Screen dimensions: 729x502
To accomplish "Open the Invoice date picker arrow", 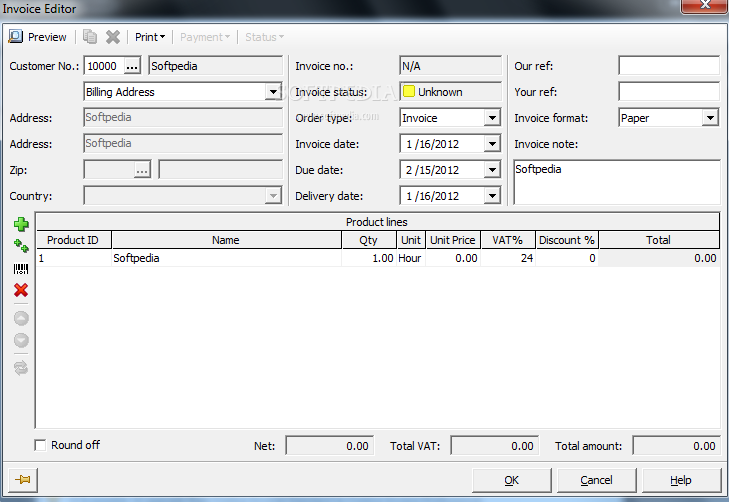I will click(492, 144).
